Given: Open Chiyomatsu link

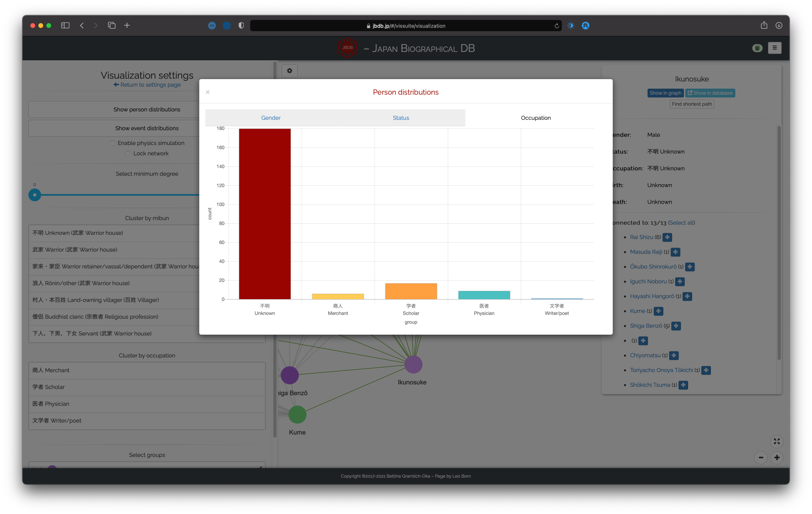Looking at the screenshot, I should [x=645, y=355].
